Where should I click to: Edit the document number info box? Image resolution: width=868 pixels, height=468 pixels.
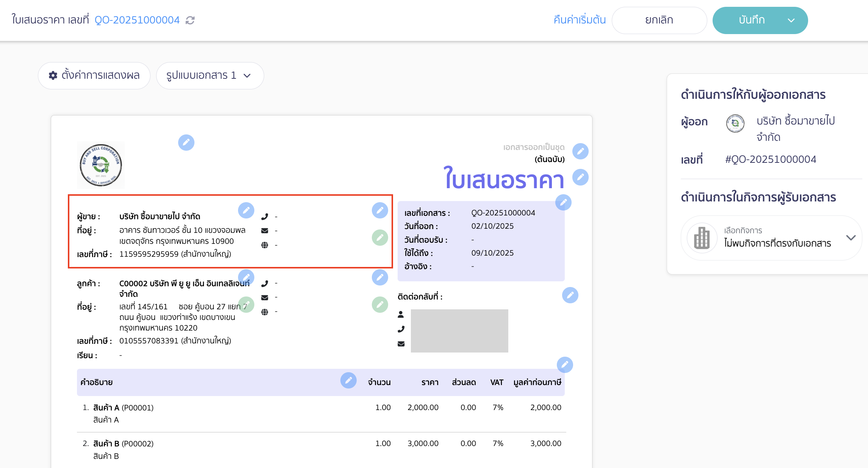[x=563, y=203]
